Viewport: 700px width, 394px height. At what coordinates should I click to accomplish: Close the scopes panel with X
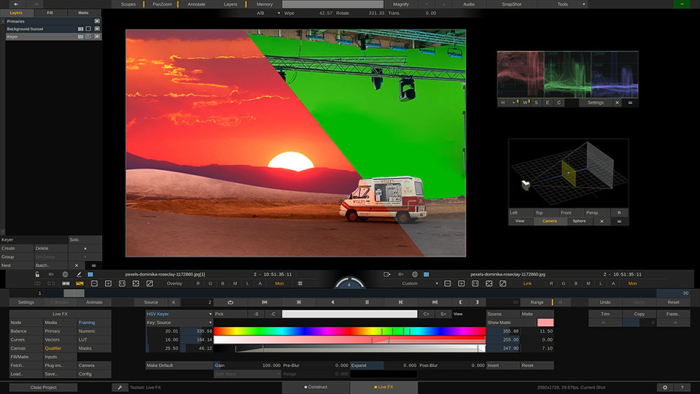[617, 103]
